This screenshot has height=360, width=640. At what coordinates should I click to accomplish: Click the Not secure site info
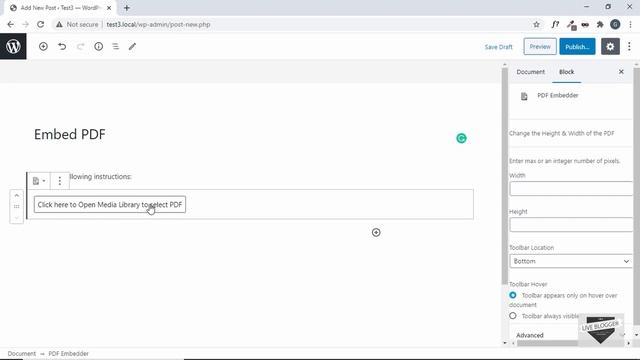click(x=78, y=24)
